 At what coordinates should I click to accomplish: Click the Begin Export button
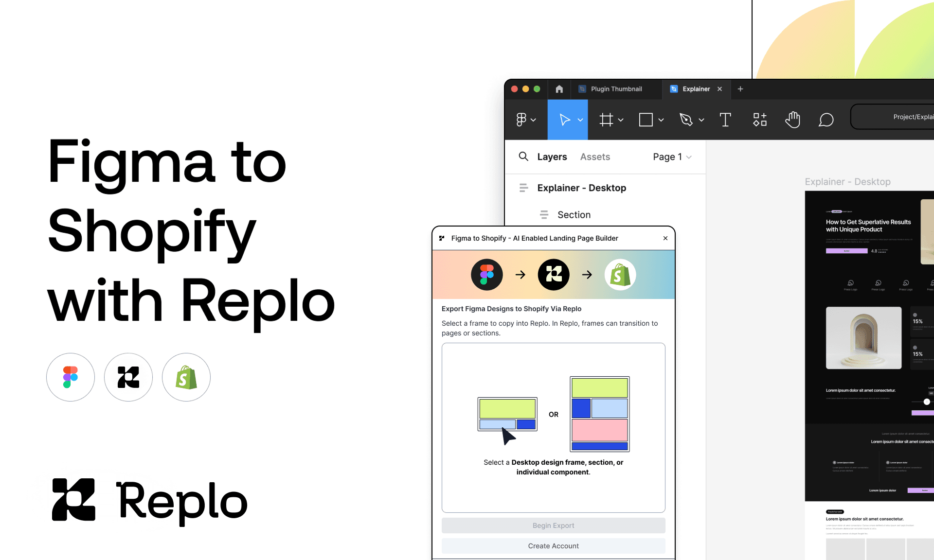554,525
